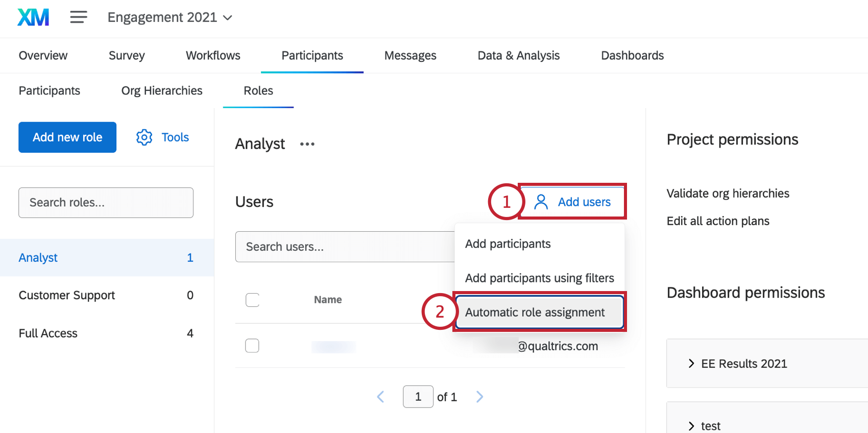Click the next page arrow
This screenshot has height=433, width=868.
tap(479, 397)
